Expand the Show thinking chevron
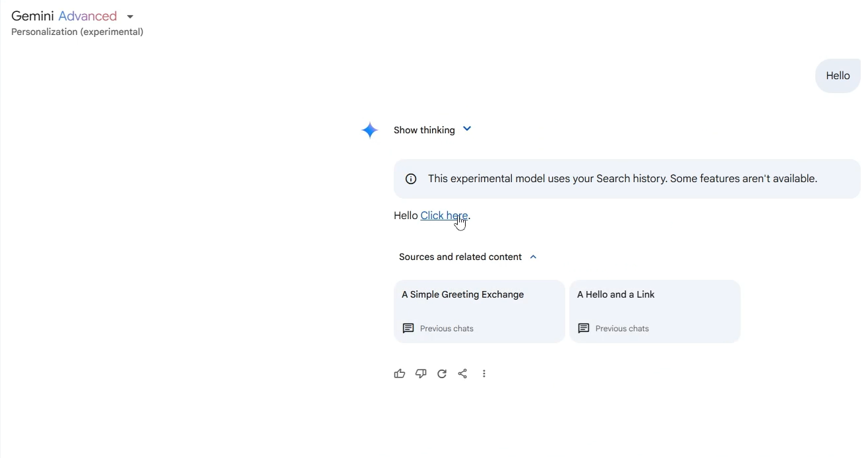 [467, 129]
